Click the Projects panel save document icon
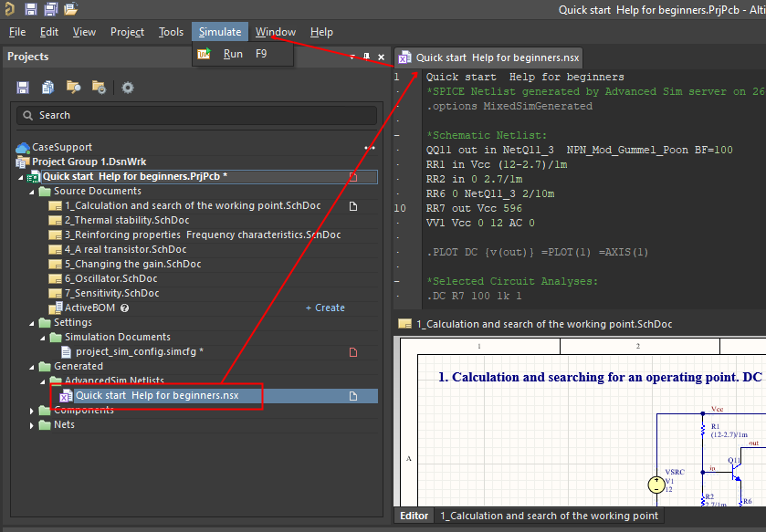The height and width of the screenshot is (532, 766). coord(23,88)
